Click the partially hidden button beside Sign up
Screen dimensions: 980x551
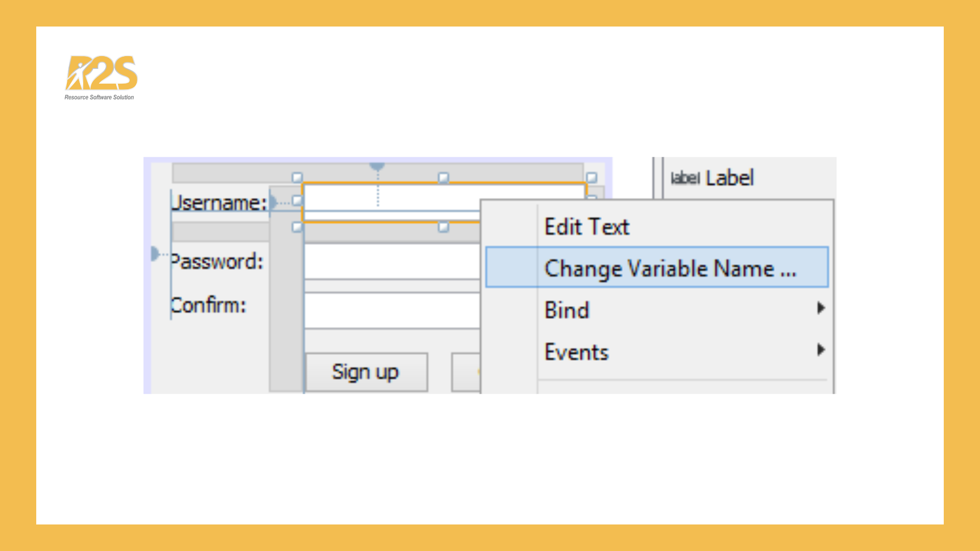(x=465, y=372)
